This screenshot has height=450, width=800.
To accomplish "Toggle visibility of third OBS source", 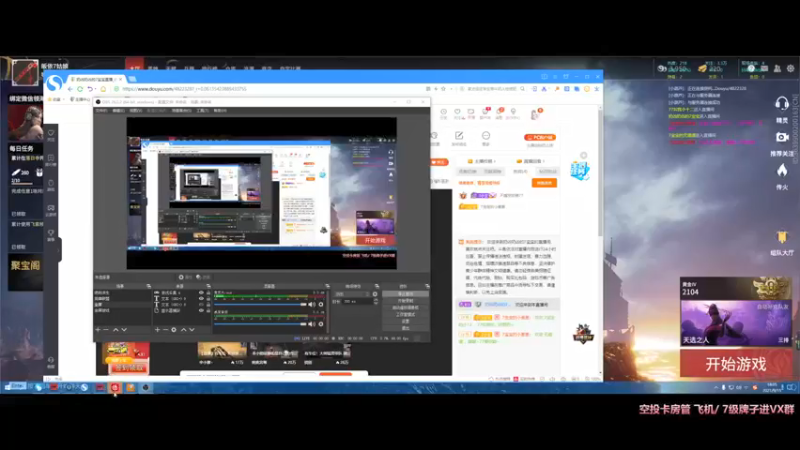I will click(x=201, y=304).
